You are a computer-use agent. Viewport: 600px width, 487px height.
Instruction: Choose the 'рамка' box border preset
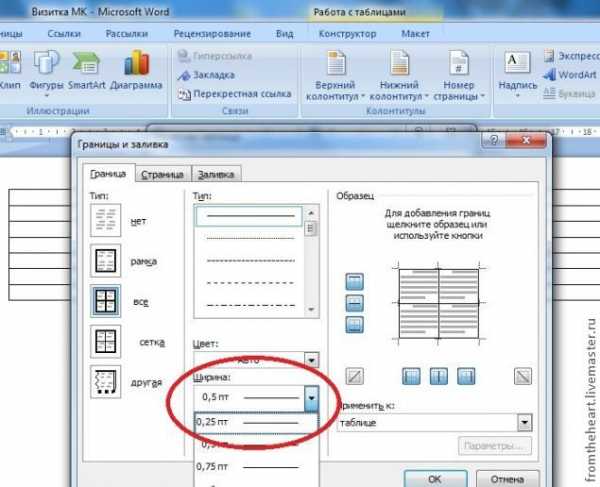pos(104,261)
